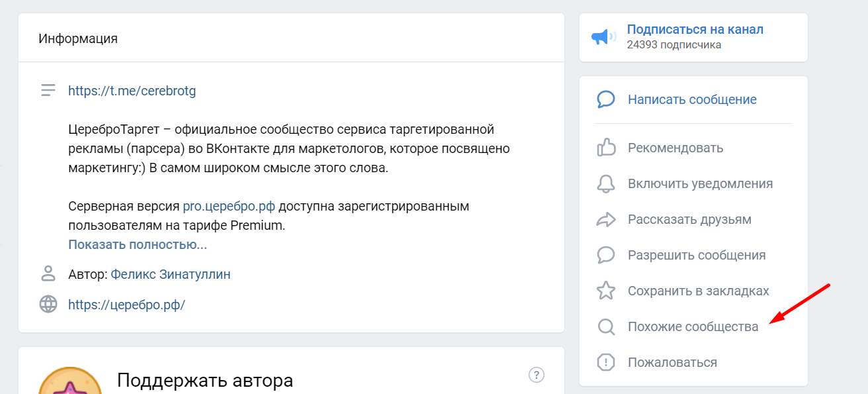The image size is (868, 394).
Task: Click the megaphone channel subscribe icon
Action: click(603, 37)
